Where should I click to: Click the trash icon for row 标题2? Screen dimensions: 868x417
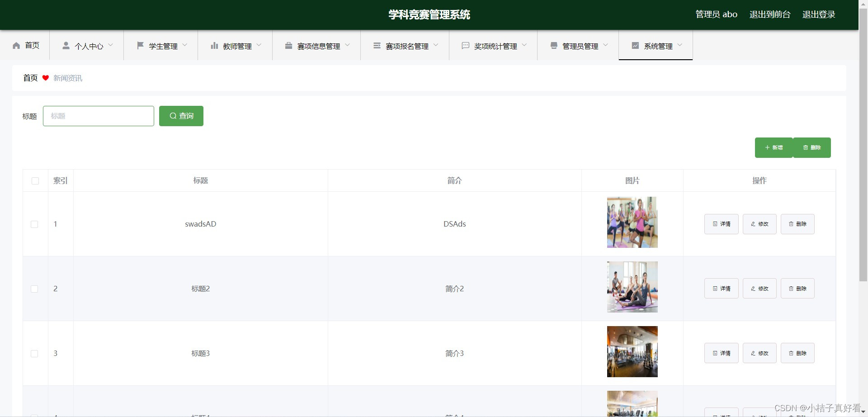pyautogui.click(x=791, y=289)
